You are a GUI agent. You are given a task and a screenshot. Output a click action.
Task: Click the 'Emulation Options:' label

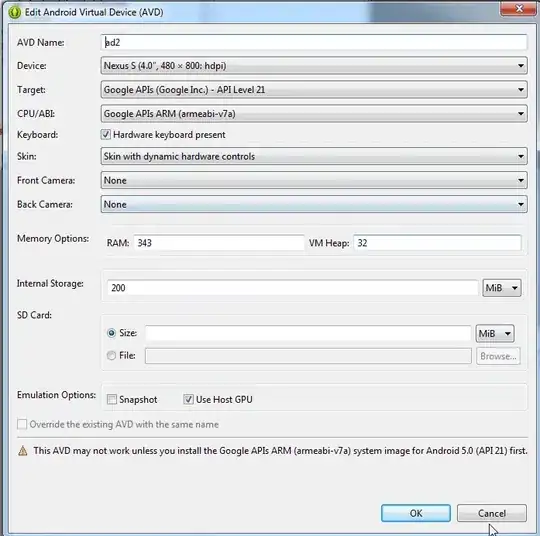[56, 395]
